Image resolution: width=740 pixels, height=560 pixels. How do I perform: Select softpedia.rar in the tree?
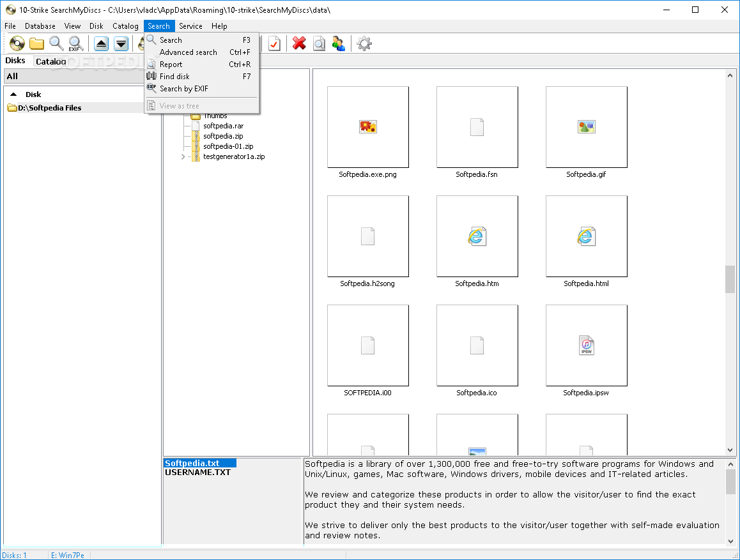[x=223, y=126]
